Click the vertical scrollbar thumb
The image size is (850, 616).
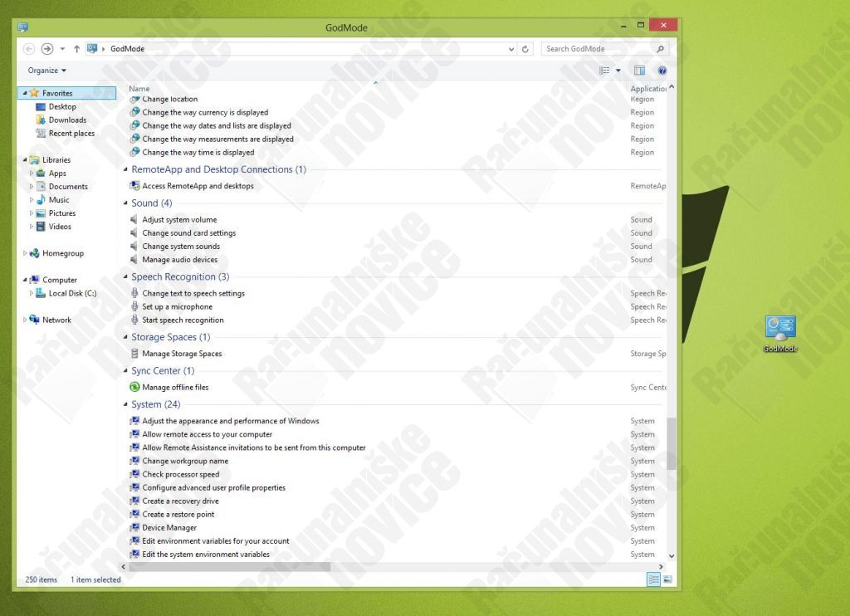672,443
